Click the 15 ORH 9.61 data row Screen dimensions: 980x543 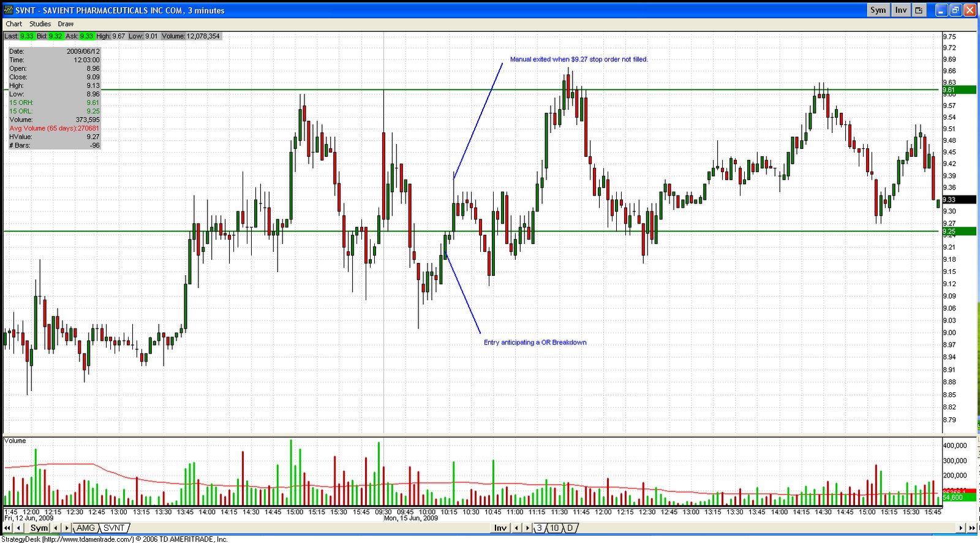55,102
